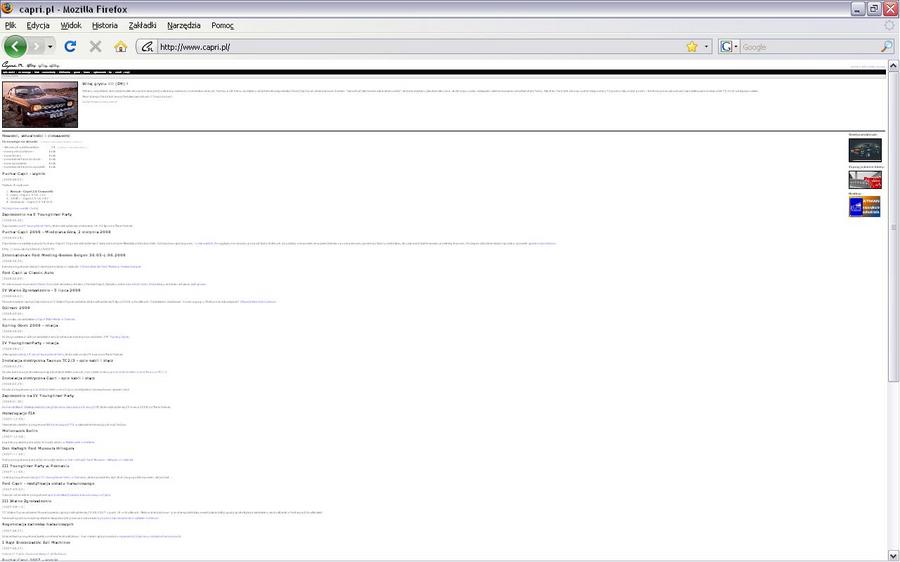The image size is (900, 562).
Task: Focus the Google search input field
Action: 809,47
